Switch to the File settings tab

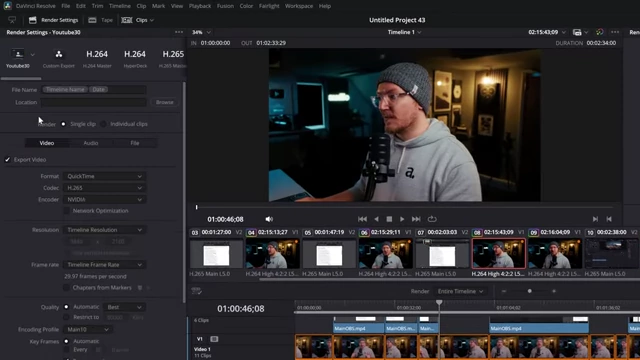(135, 143)
